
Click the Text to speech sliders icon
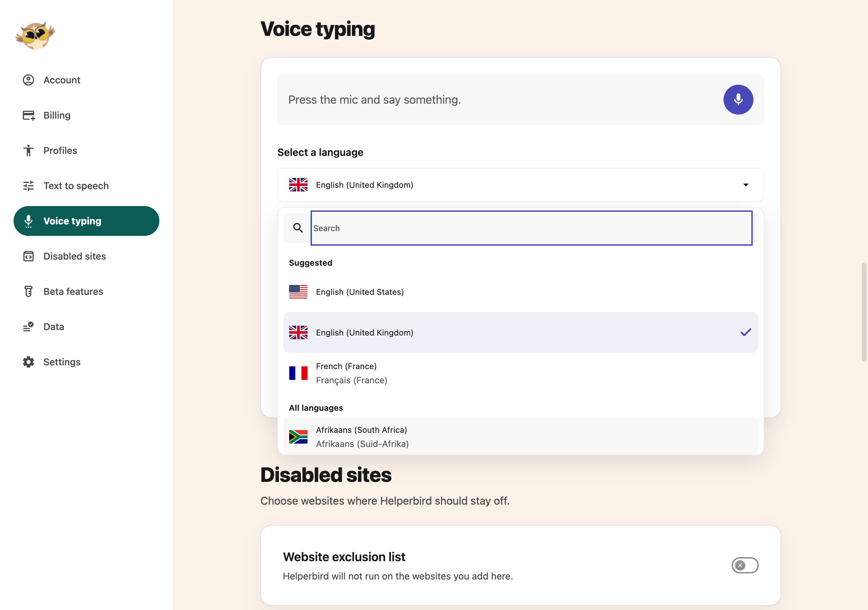[28, 186]
